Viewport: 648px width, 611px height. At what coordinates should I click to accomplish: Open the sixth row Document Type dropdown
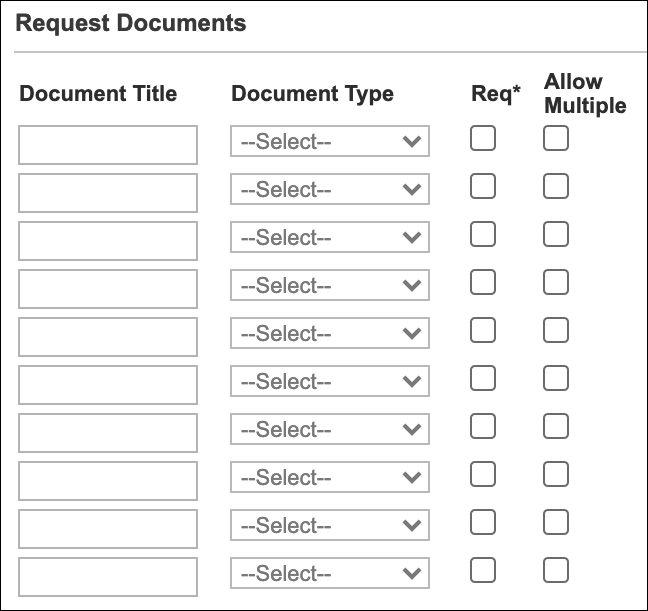tap(330, 382)
